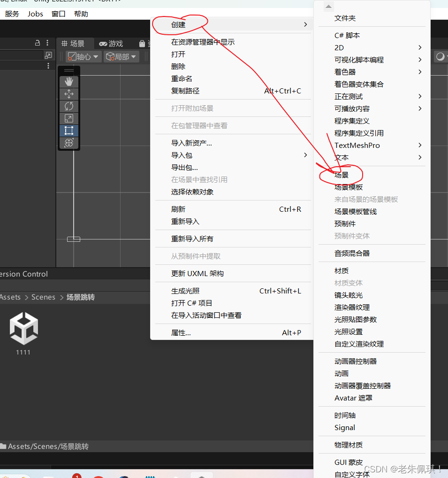This screenshot has height=478, width=448.
Task: Switch to the 游戏 game tab
Action: [x=111, y=44]
